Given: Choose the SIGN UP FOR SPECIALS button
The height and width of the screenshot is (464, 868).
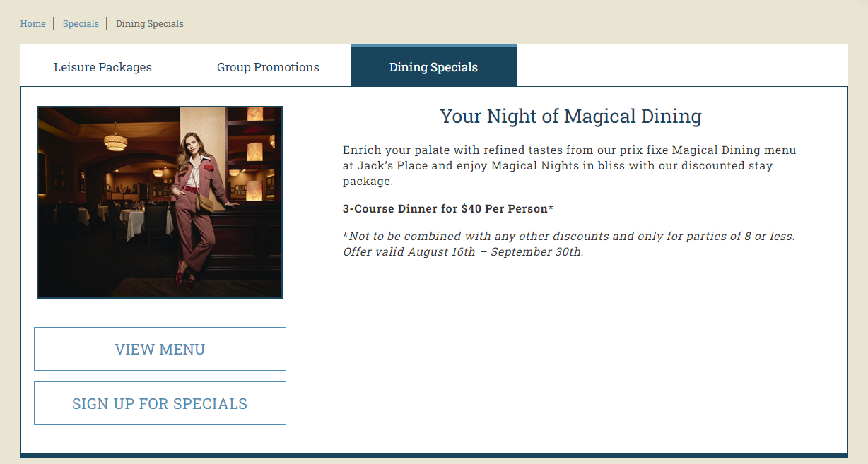Looking at the screenshot, I should coord(160,403).
